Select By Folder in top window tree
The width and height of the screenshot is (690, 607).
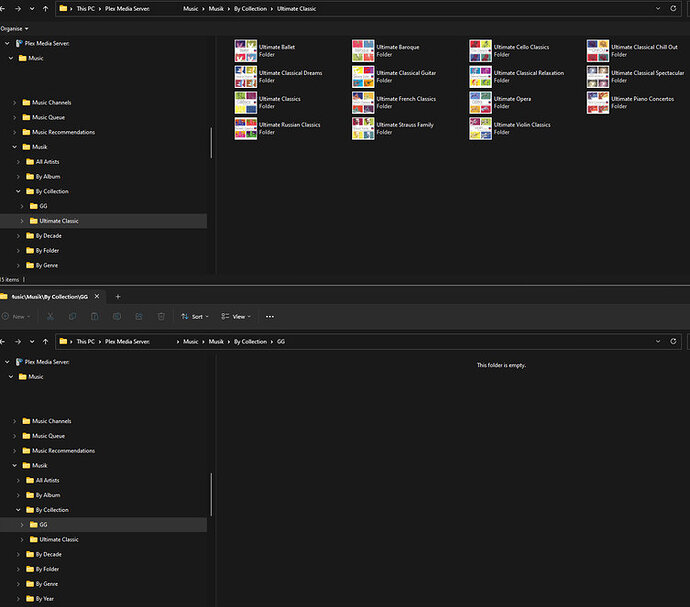coord(47,251)
